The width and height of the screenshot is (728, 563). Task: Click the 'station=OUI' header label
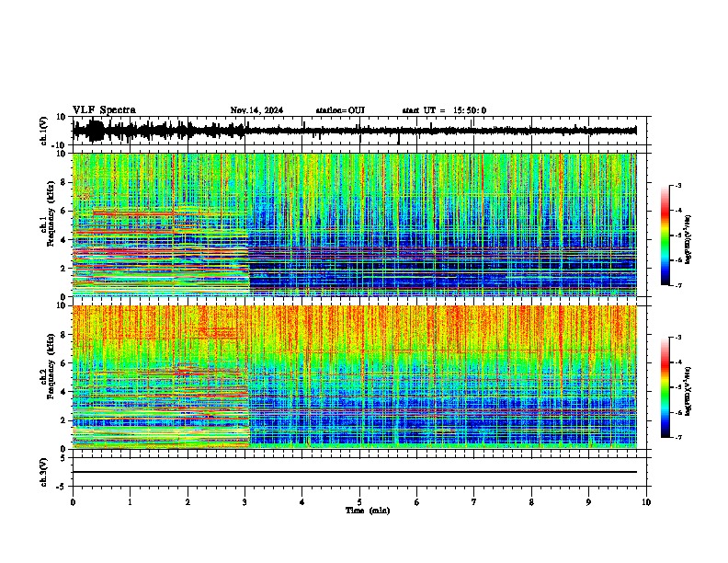(x=340, y=110)
